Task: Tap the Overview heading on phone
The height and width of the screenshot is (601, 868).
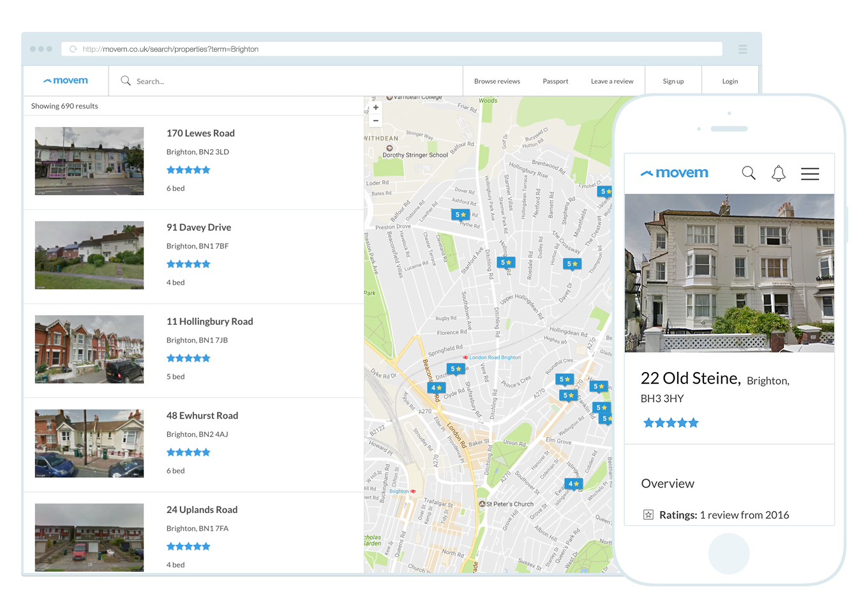Action: [668, 484]
